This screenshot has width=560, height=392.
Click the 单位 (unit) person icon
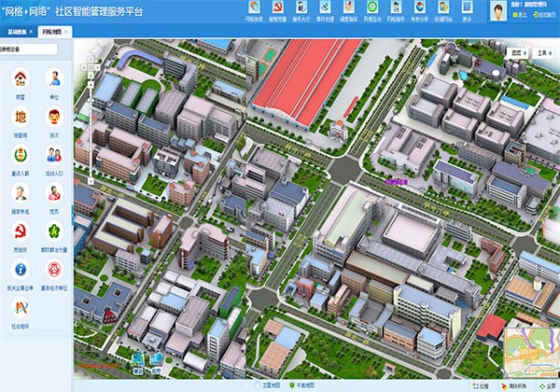(54, 78)
